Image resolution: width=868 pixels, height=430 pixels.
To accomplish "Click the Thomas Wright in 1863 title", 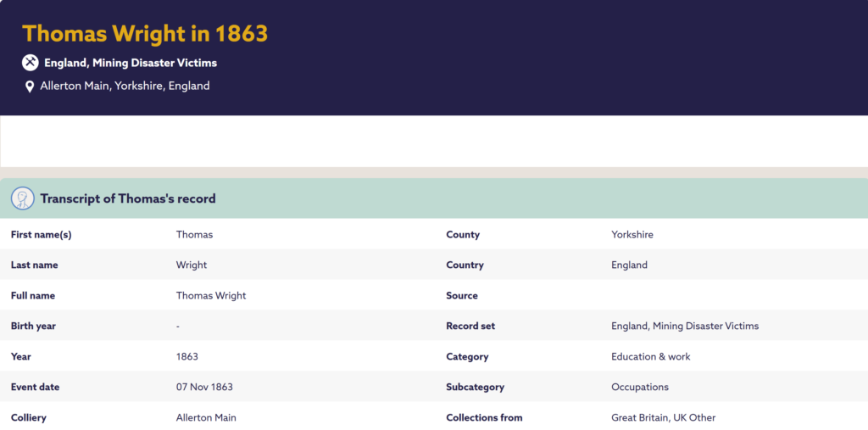I will point(144,34).
